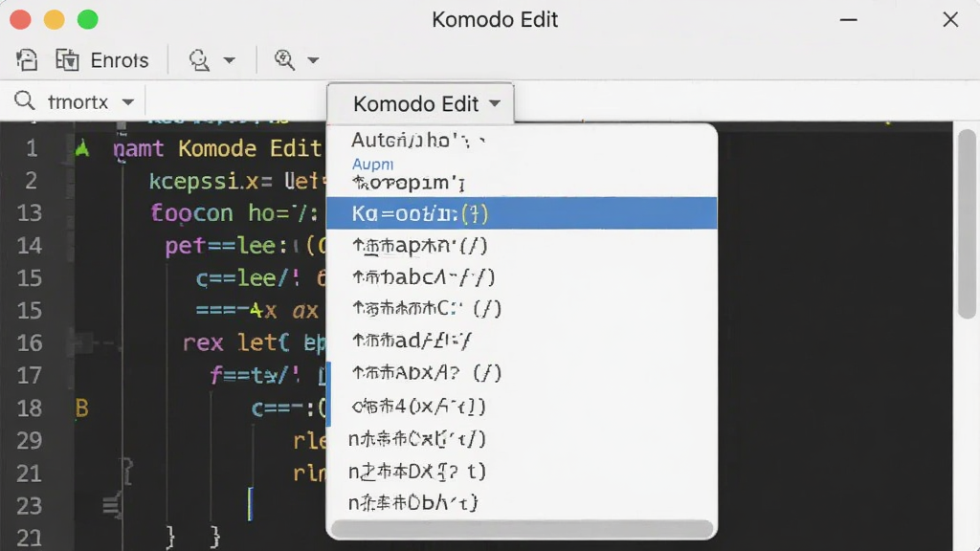This screenshot has height=551, width=980.
Task: Click the first toolbar icon left of Enrots
Action: click(x=26, y=60)
